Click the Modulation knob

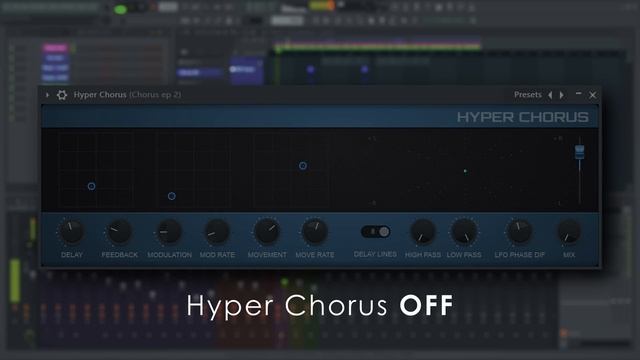click(x=169, y=231)
